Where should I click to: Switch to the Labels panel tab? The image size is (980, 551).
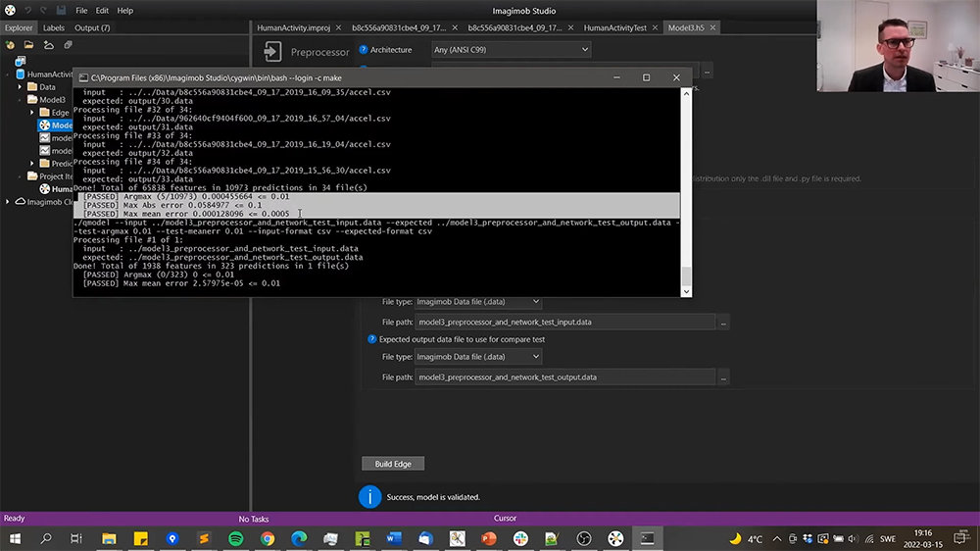[x=54, y=27]
